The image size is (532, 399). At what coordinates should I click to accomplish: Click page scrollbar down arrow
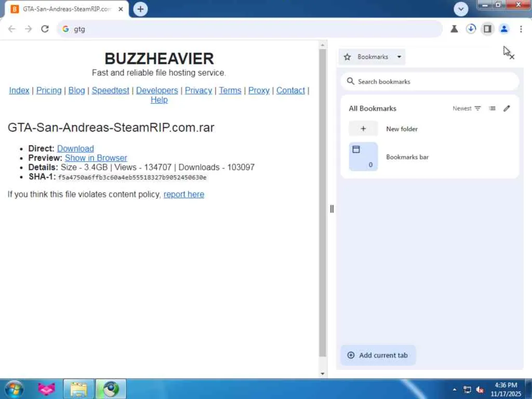[322, 374]
